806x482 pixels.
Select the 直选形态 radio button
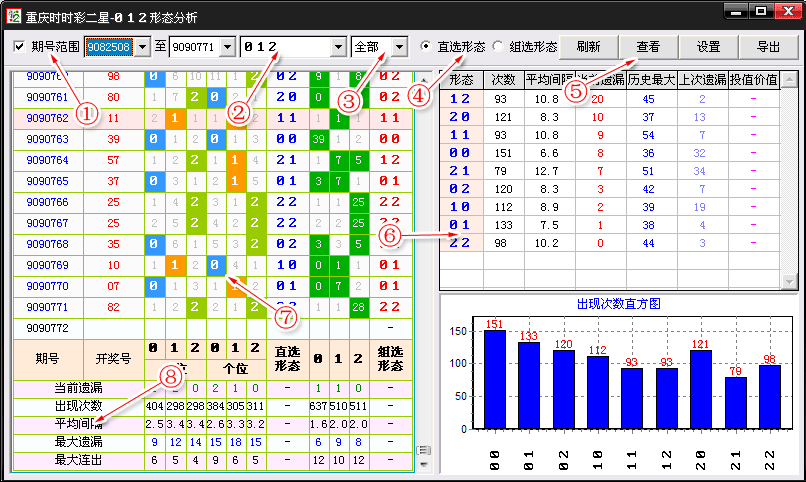coord(427,47)
